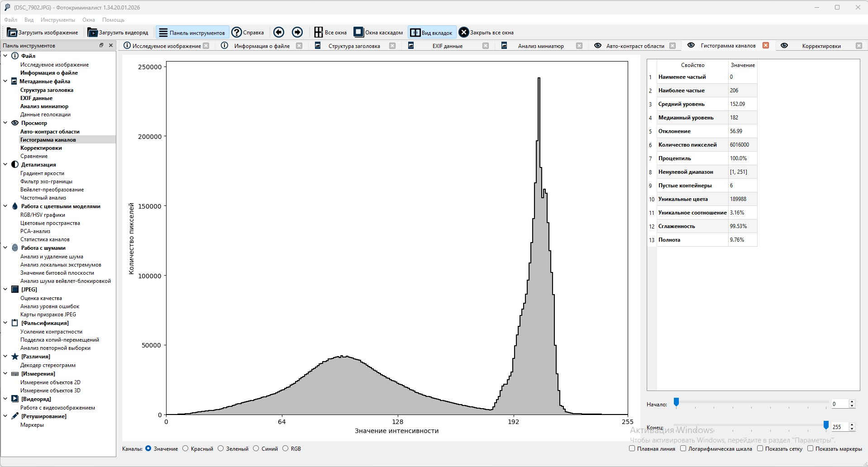Open Справка help icon in toolbar
This screenshot has width=868, height=467.
237,32
